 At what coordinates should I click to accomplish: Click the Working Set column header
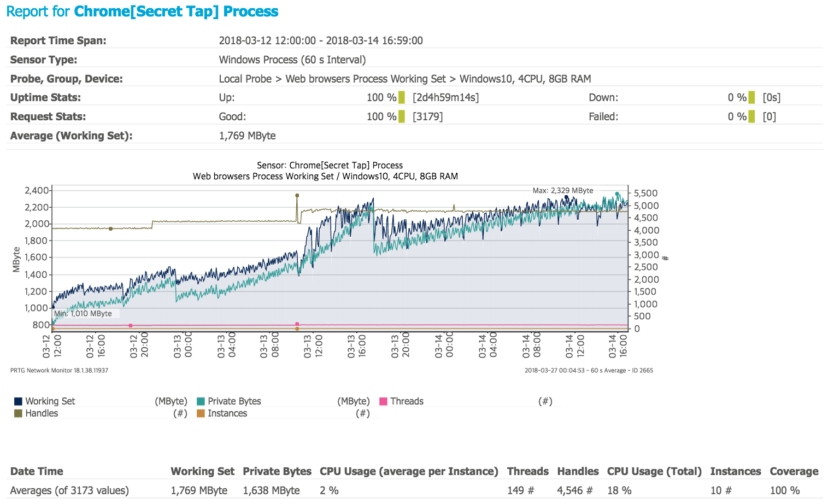pyautogui.click(x=202, y=471)
